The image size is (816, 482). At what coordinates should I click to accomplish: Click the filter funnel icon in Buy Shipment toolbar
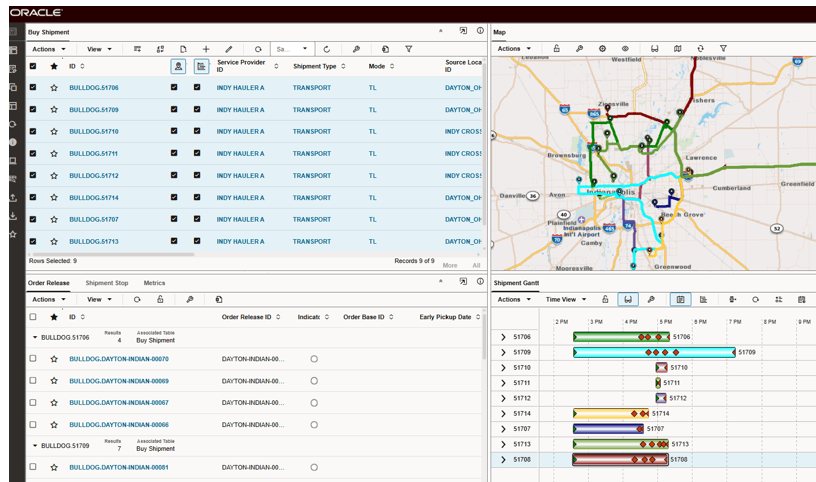click(x=408, y=48)
